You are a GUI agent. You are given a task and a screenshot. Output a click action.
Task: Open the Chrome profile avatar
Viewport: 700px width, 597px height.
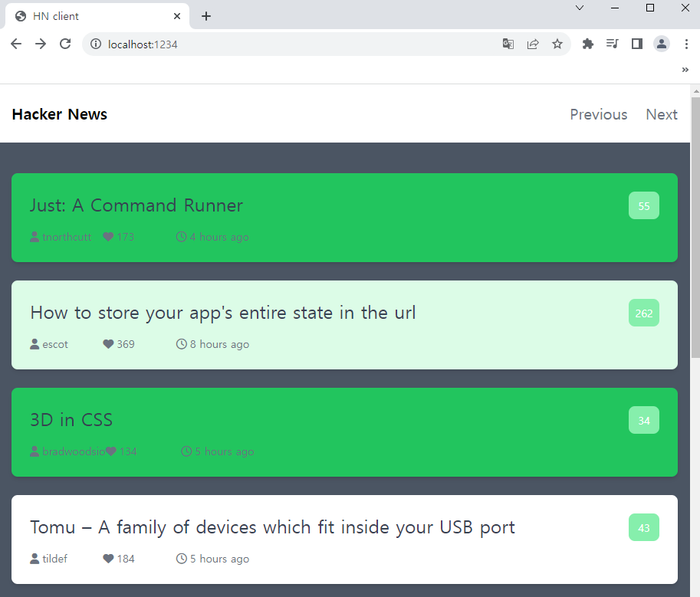click(662, 44)
